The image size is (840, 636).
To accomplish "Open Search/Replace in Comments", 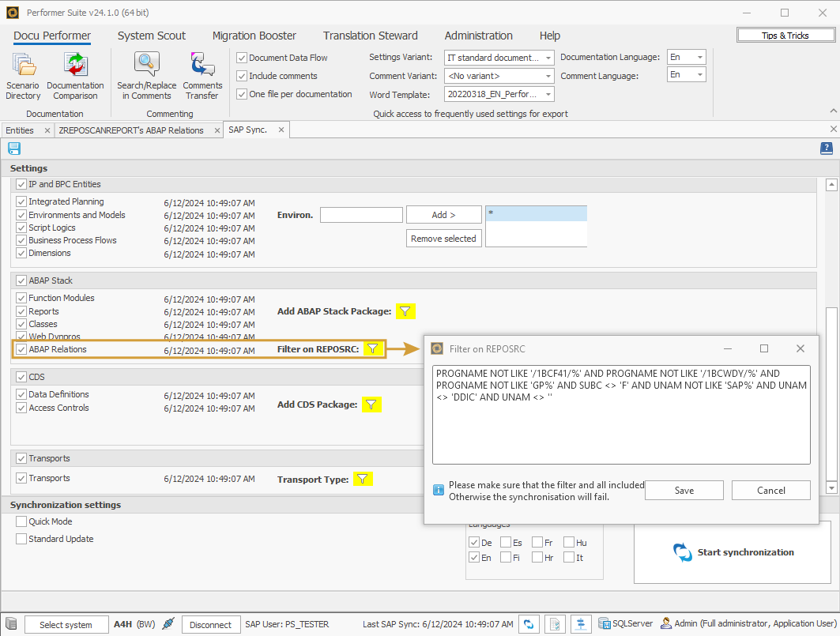I will [145, 75].
